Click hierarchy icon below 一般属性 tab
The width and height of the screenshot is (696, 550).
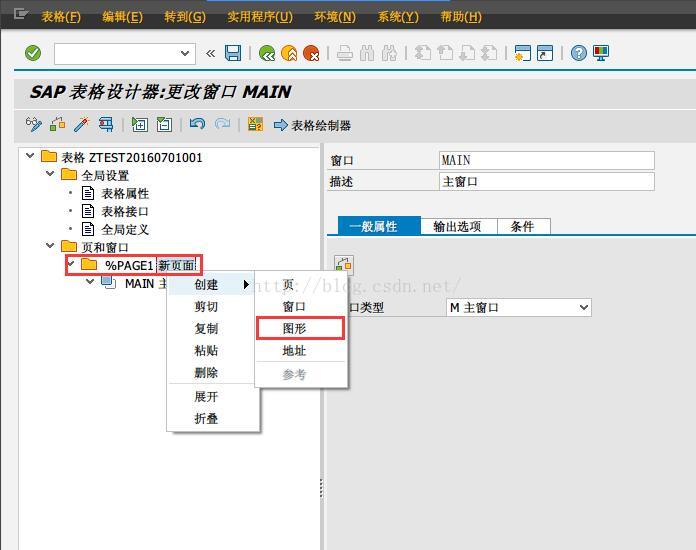coord(344,265)
